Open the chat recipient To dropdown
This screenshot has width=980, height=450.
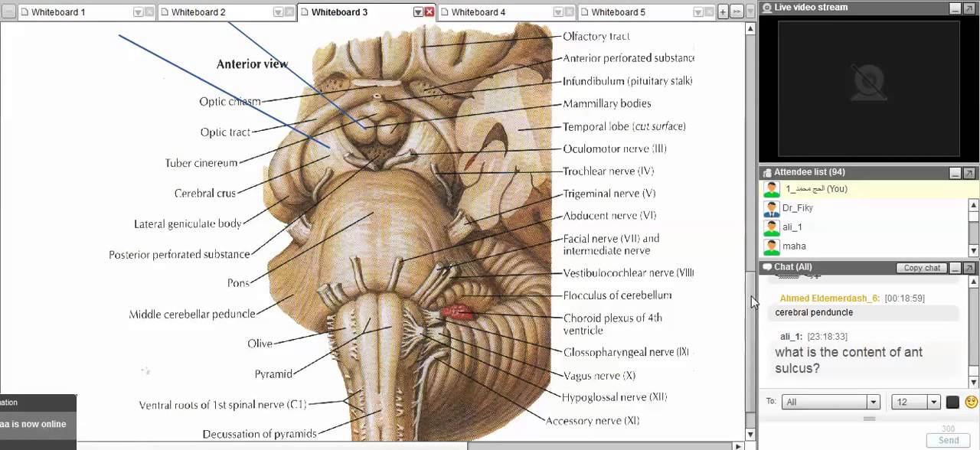[x=831, y=402]
